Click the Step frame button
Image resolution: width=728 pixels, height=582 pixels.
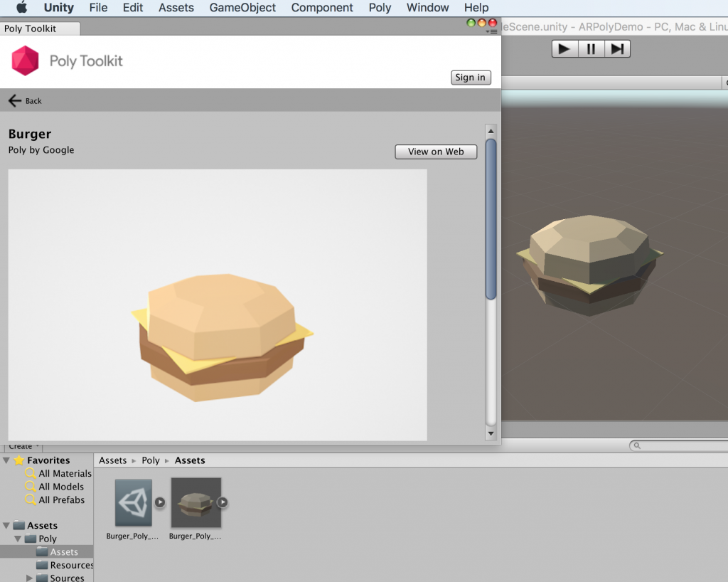tap(617, 48)
